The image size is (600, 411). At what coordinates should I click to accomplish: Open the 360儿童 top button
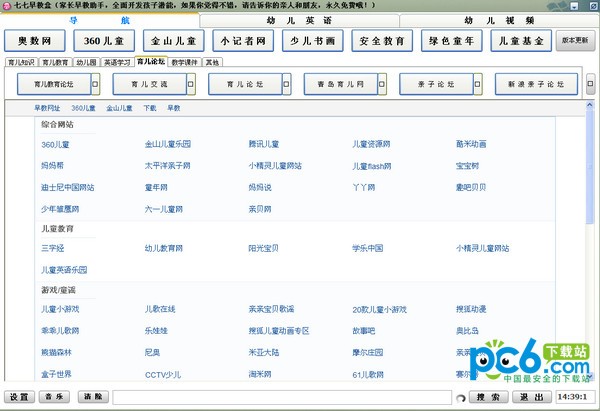tap(104, 41)
